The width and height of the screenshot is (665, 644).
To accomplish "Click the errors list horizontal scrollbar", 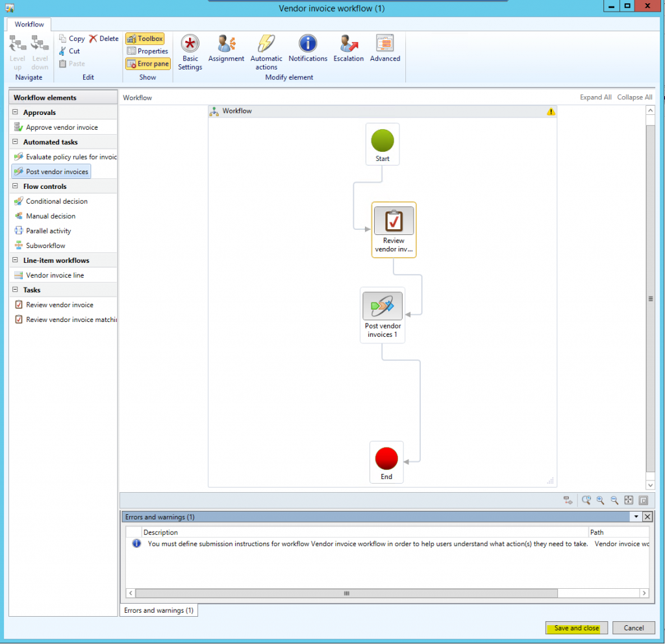I will point(346,593).
